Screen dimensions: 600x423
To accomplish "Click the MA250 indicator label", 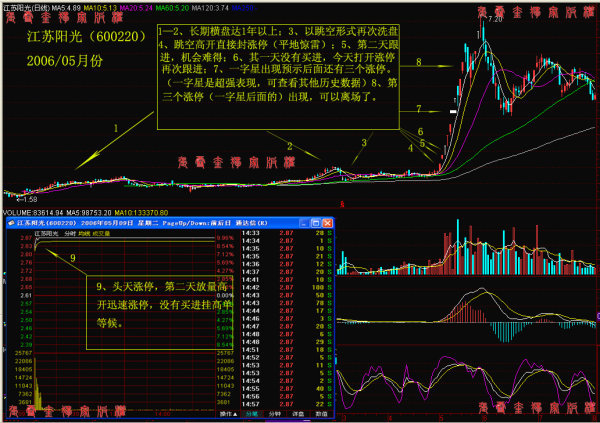I will click(243, 8).
